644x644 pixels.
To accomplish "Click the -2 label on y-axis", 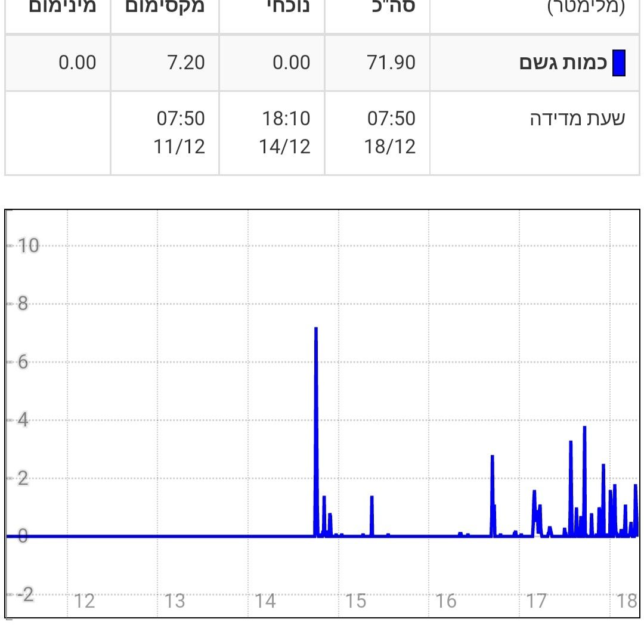I will pos(24,595).
